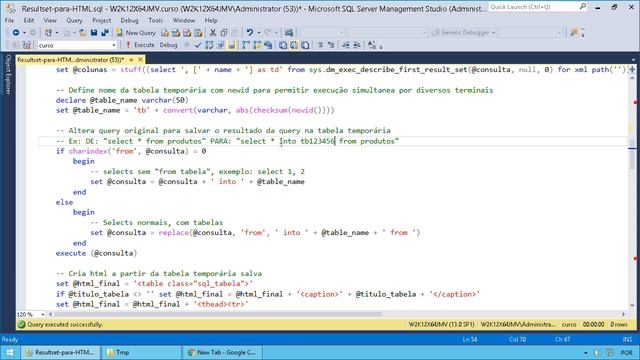Click the Activity Monitor icon
Image resolution: width=640 pixels, height=360 pixels.
pyautogui.click(x=289, y=33)
